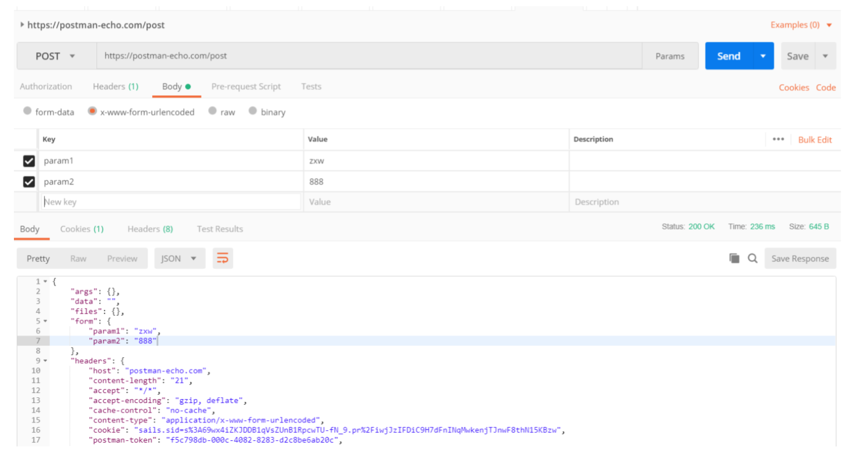
Task: Copy response using the copy icon
Action: pyautogui.click(x=734, y=258)
